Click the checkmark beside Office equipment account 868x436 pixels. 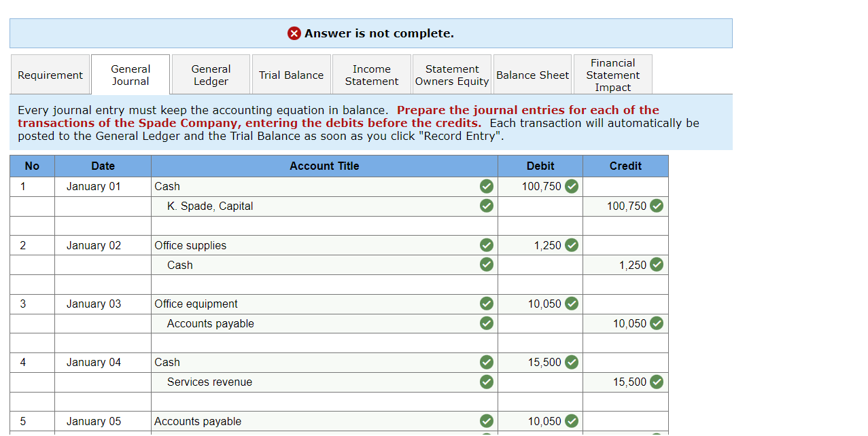pyautogui.click(x=487, y=304)
